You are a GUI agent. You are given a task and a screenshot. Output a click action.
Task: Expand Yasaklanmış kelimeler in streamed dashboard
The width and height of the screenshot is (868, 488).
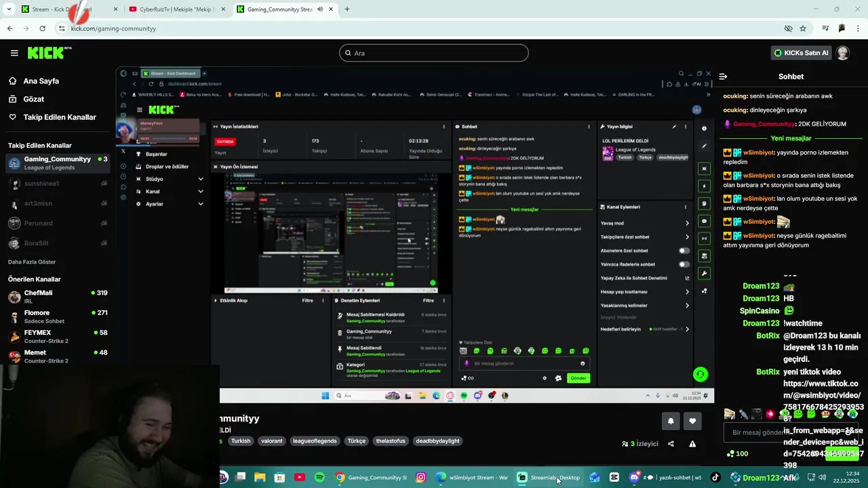click(687, 305)
